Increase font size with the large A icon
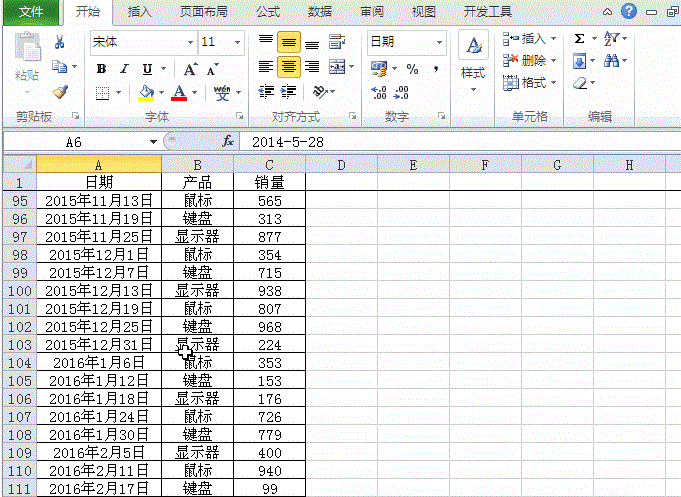Viewport: 681px width, 497px height. (190, 69)
